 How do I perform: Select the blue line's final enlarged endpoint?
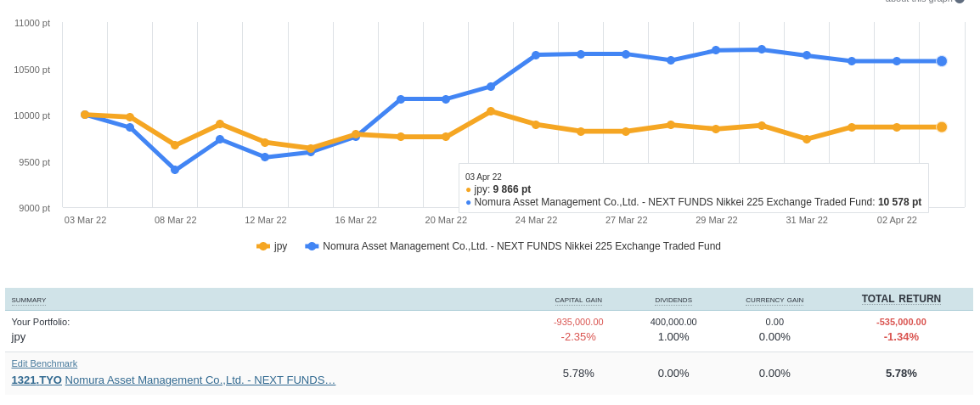942,61
